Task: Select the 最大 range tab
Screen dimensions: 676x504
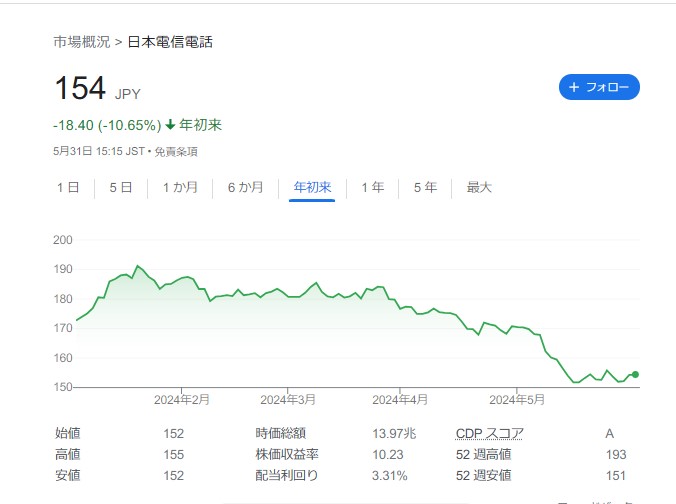Action: (x=479, y=188)
